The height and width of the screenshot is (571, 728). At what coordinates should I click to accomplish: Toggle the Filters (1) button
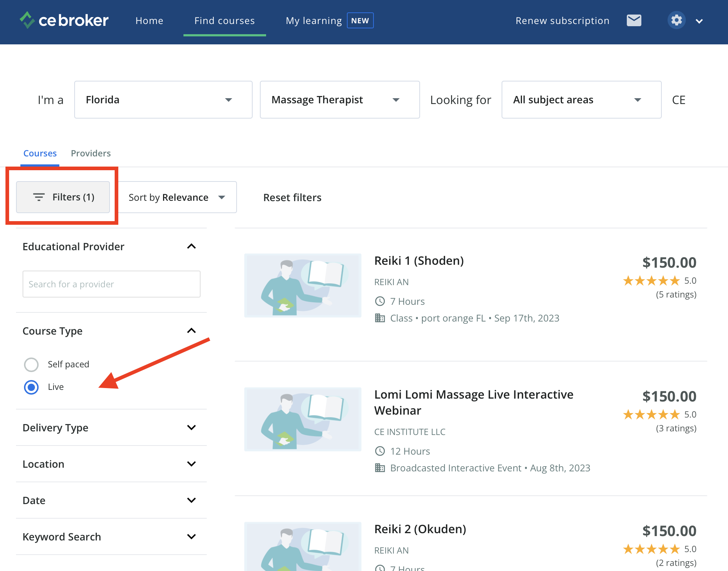click(63, 197)
